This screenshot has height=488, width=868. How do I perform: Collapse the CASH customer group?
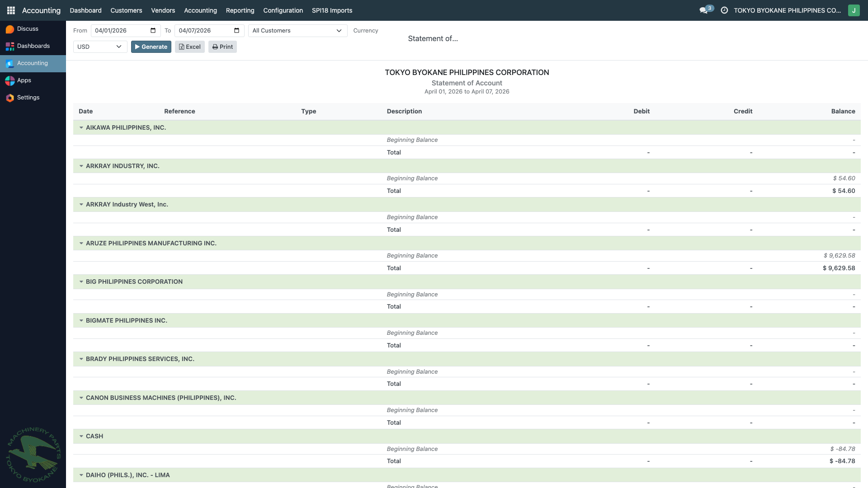[81, 436]
